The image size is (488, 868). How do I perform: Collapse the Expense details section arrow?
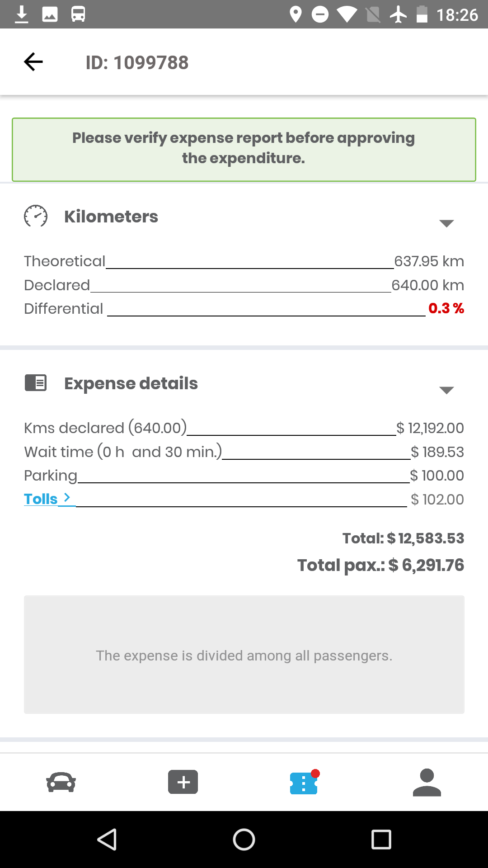pos(446,390)
